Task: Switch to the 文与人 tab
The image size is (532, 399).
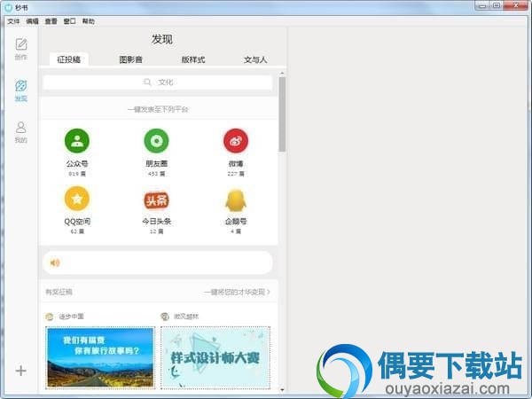Action: pos(255,59)
